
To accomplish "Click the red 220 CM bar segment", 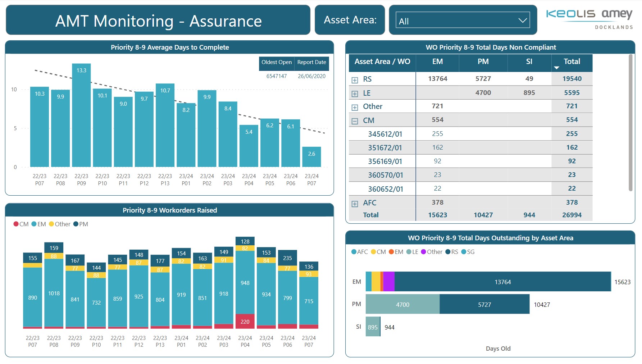I will point(245,321).
